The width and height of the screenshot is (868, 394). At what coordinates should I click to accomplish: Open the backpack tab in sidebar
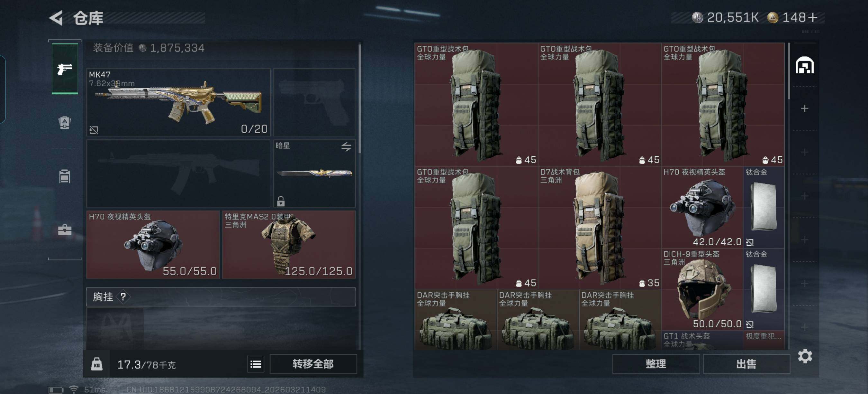coord(65,122)
